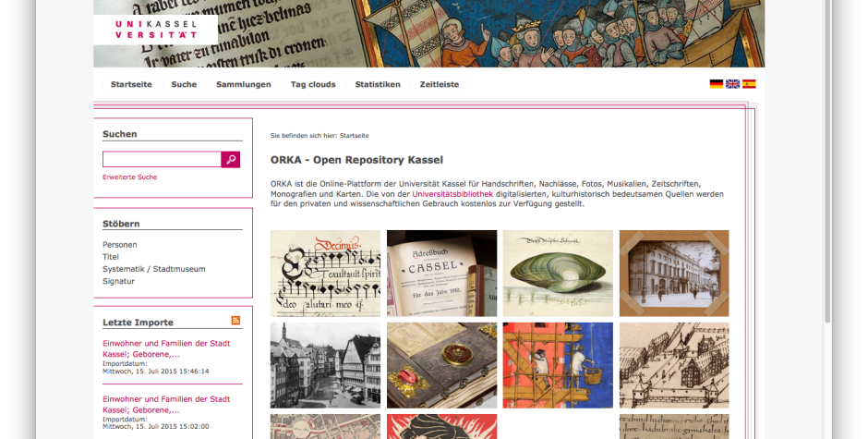This screenshot has width=868, height=439.
Task: Click the page vertical scrollbar
Action: (x=827, y=161)
